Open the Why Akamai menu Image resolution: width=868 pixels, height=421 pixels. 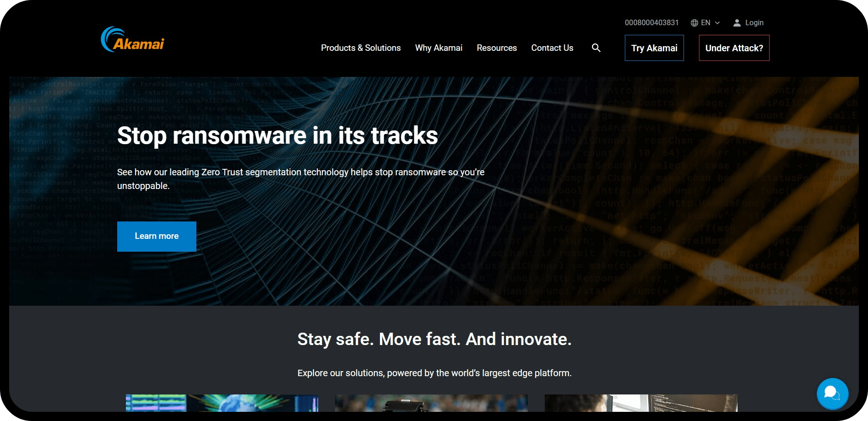(x=438, y=48)
